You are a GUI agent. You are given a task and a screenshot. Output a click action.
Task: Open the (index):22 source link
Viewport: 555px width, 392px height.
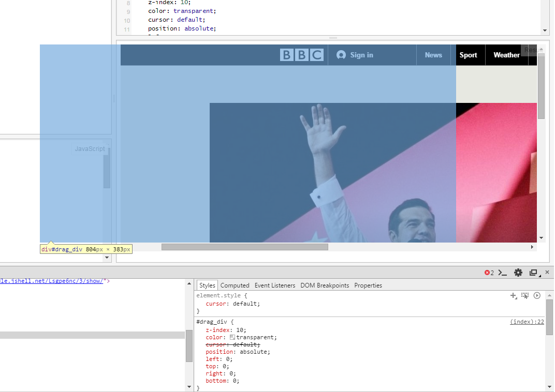(x=527, y=322)
